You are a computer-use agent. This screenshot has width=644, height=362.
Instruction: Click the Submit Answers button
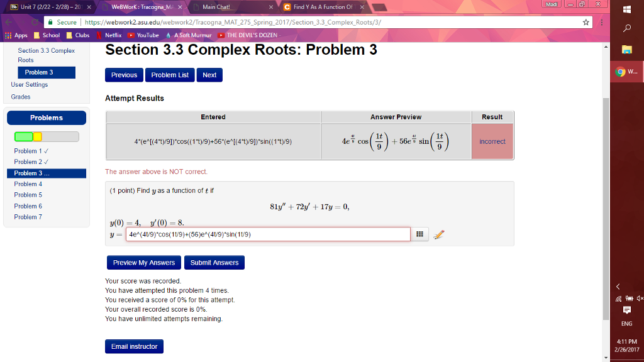[214, 262]
